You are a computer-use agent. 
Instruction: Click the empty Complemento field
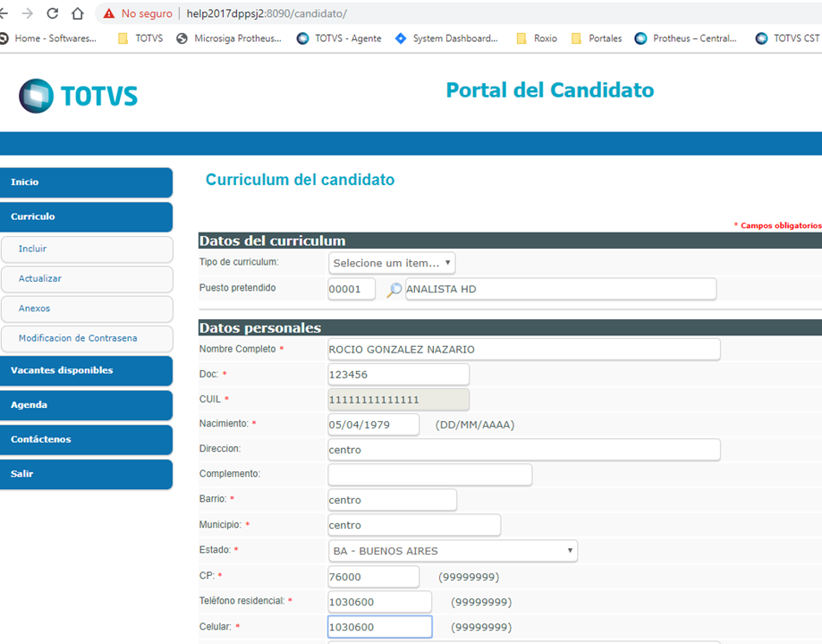tap(430, 475)
